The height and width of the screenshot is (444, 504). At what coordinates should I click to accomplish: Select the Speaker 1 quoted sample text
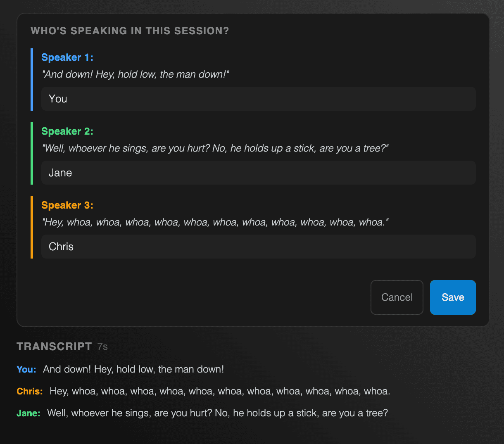click(136, 74)
